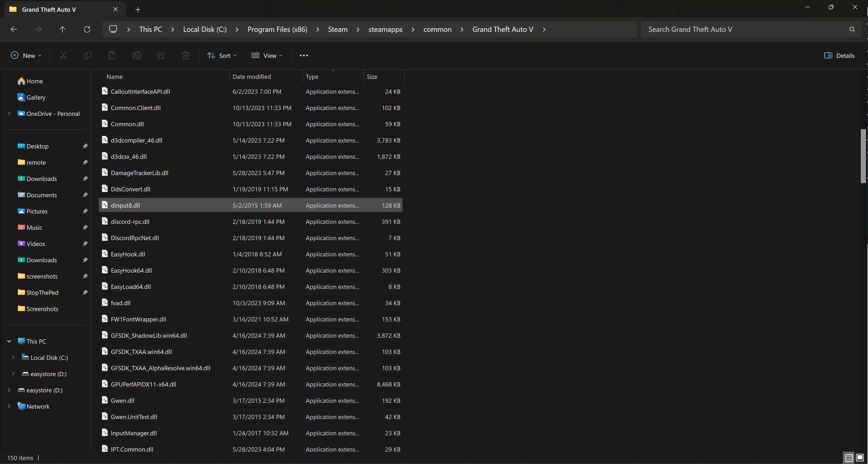Click the Copy icon in toolbar

tap(88, 56)
